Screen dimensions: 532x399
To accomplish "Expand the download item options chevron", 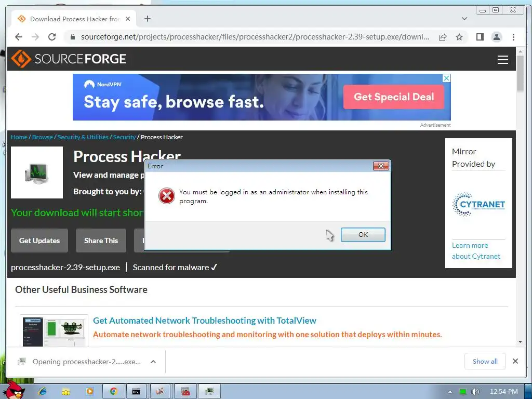I will 153,362.
